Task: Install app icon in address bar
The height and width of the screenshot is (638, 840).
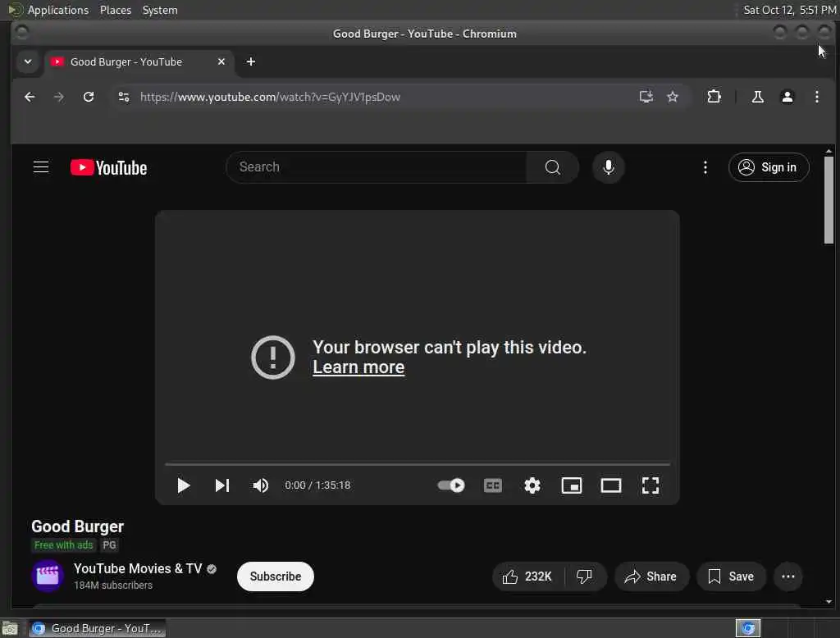Action: click(646, 97)
